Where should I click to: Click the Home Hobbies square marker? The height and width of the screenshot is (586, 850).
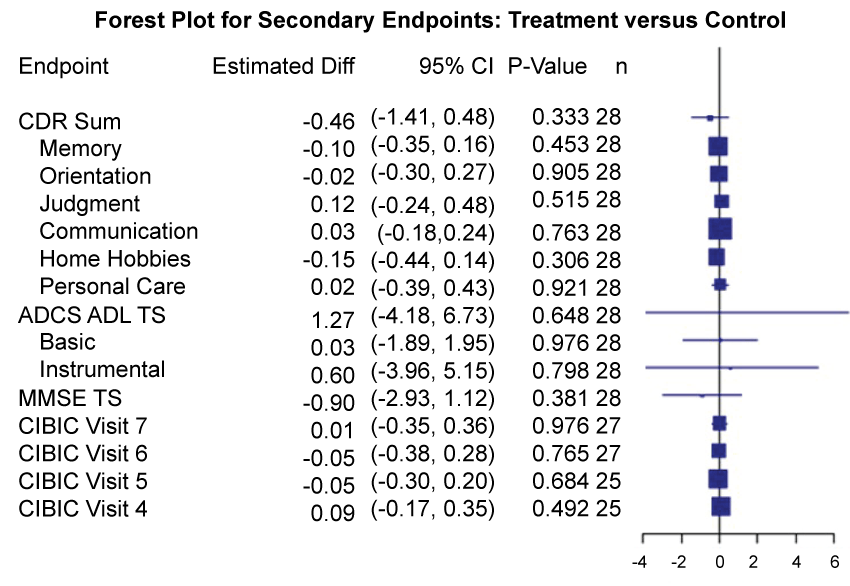tap(716, 257)
